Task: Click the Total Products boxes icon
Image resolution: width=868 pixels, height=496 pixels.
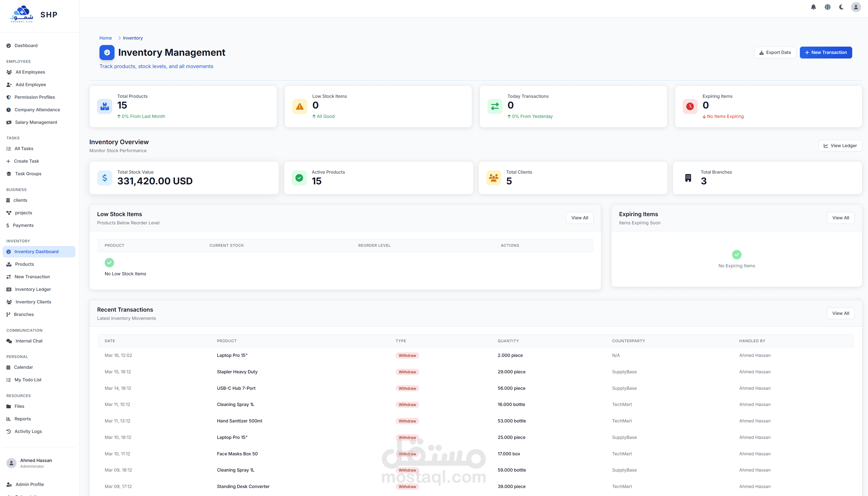Action: coord(105,107)
